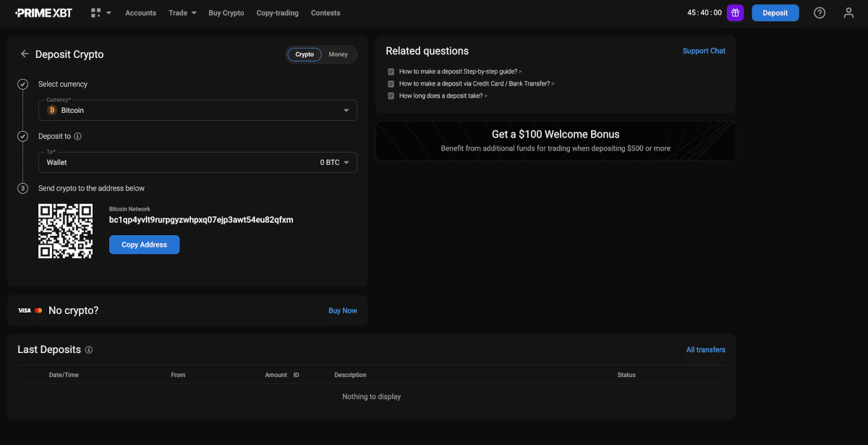The height and width of the screenshot is (445, 868).
Task: Open the Accounts menu item
Action: click(140, 13)
